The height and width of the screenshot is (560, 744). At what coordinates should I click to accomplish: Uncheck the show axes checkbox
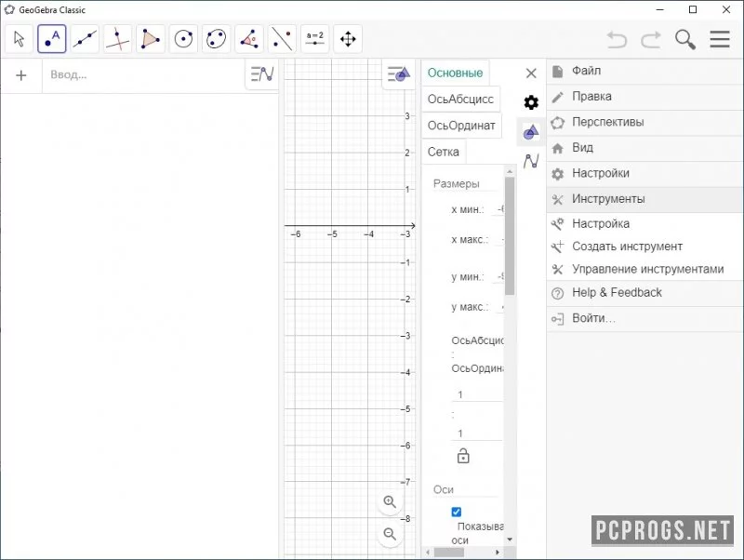click(x=457, y=512)
